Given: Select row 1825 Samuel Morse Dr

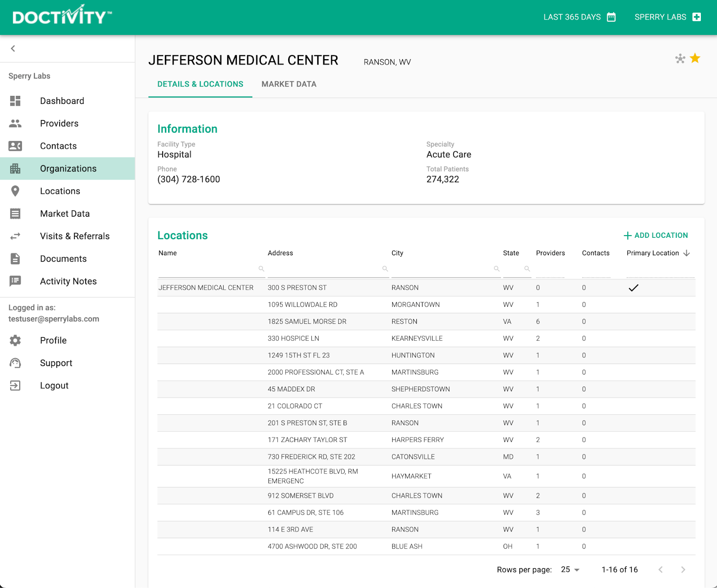Looking at the screenshot, I should click(x=426, y=322).
